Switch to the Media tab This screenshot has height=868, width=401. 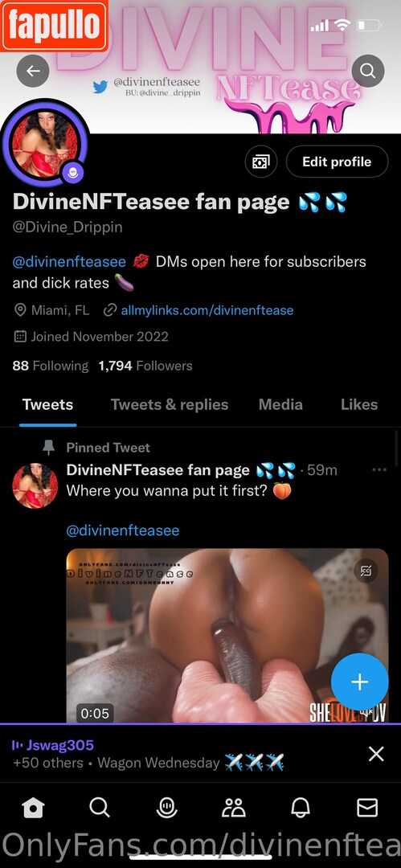280,404
